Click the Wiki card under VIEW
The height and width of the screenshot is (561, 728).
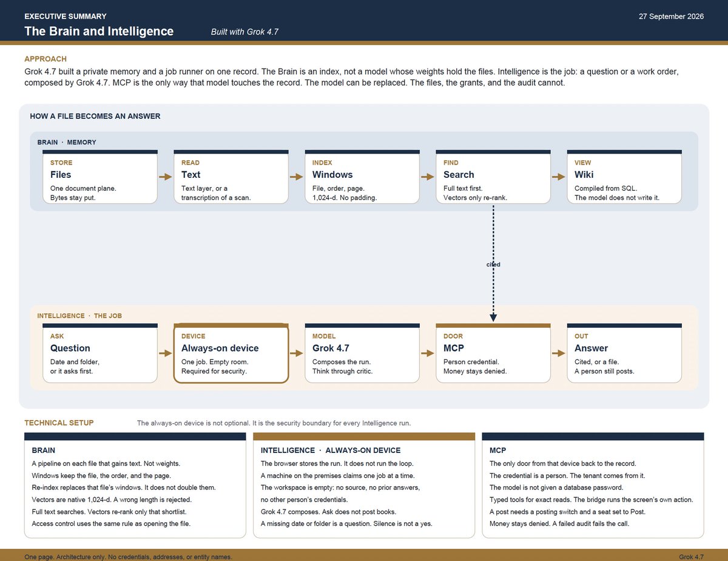(x=624, y=177)
